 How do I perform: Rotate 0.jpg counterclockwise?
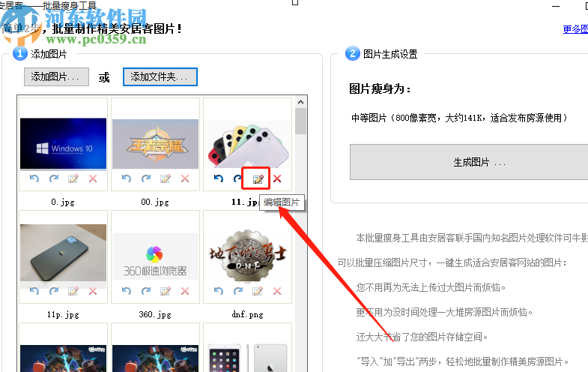click(34, 178)
